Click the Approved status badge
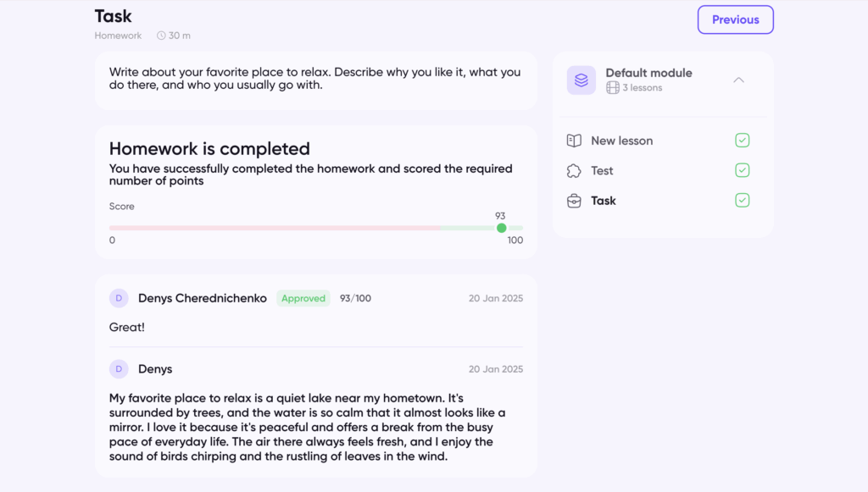 coord(303,298)
